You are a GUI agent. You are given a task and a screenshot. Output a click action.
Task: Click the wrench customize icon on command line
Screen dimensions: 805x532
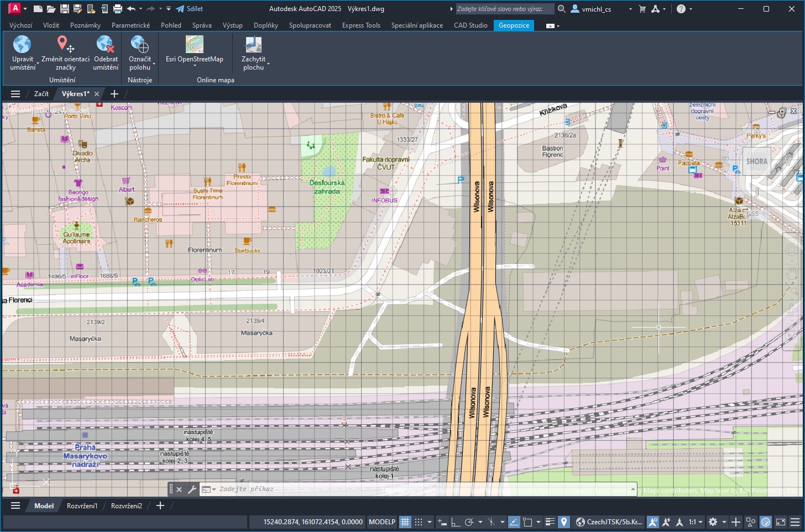[x=192, y=489]
